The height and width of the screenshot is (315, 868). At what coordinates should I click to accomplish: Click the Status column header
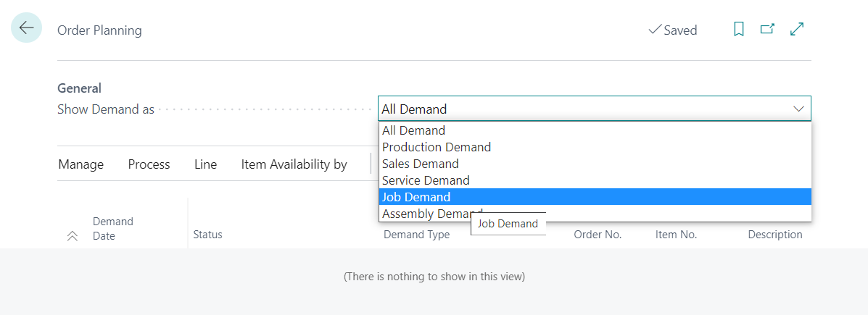tap(207, 235)
